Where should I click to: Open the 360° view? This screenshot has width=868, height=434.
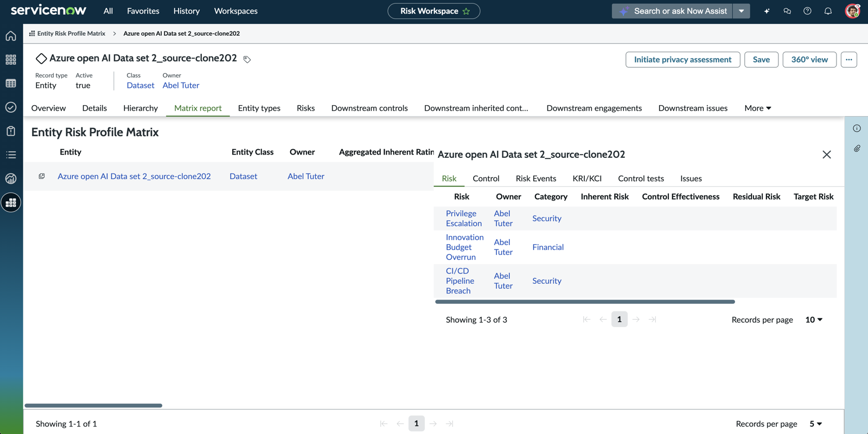809,60
